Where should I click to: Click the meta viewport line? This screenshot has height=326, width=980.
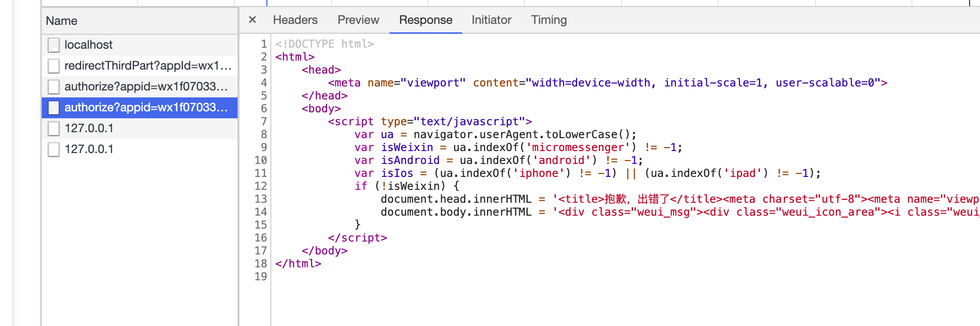coord(607,82)
